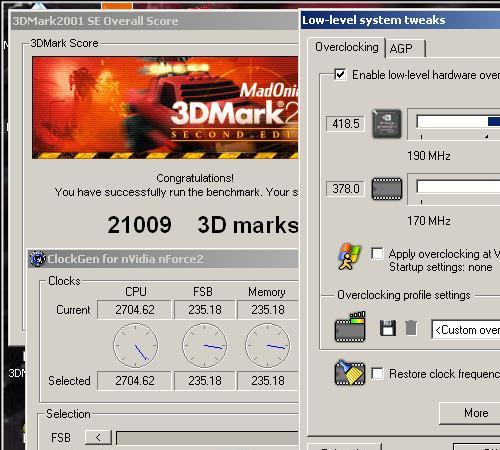500x450 pixels.
Task: Click the Windows startup icon
Action: (349, 256)
